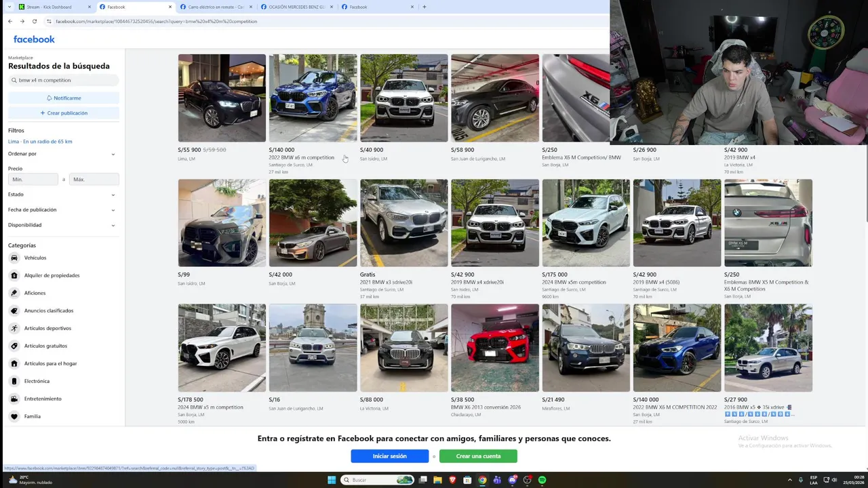Screen dimensions: 868x488
Task: Open Microsoft Store from the taskbar
Action: coord(467,480)
